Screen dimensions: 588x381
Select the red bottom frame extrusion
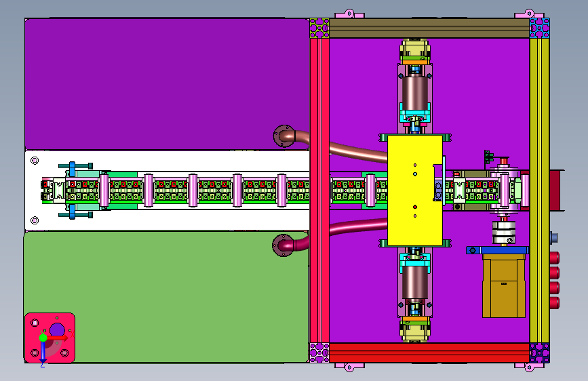429,353
